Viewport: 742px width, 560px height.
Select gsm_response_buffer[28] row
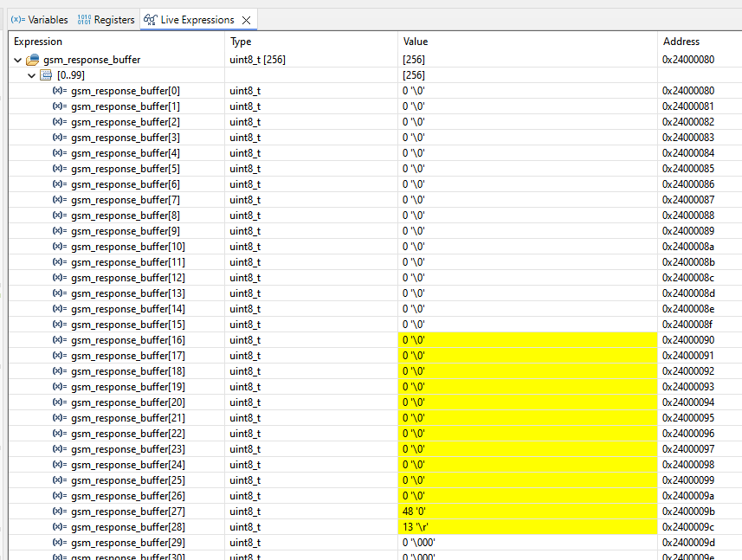tap(375, 528)
